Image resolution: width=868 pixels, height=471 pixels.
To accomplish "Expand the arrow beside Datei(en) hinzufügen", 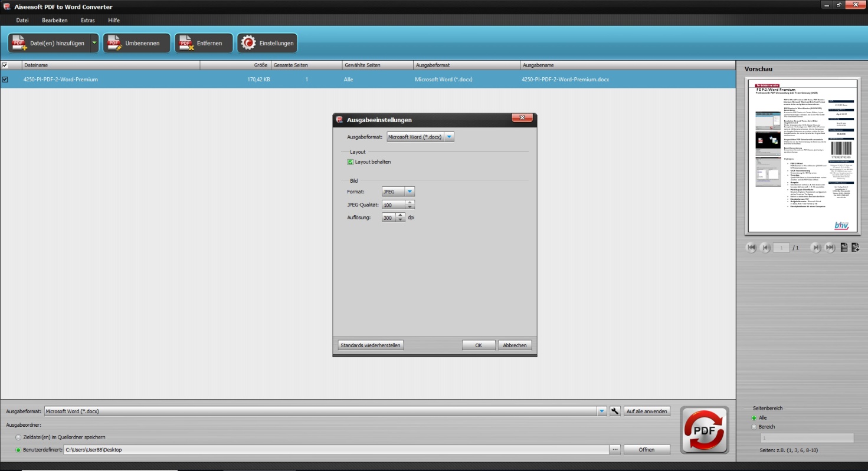I will [x=94, y=43].
